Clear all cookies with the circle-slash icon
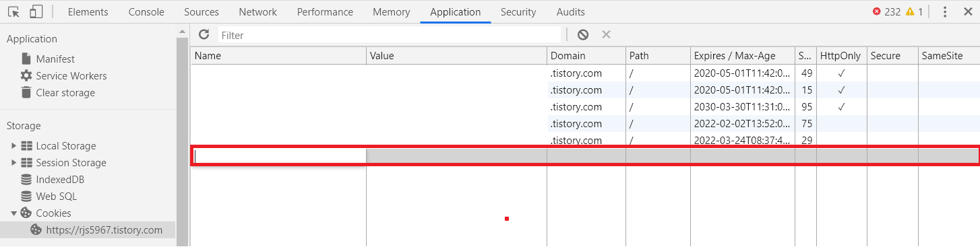980x249 pixels. pyautogui.click(x=583, y=34)
